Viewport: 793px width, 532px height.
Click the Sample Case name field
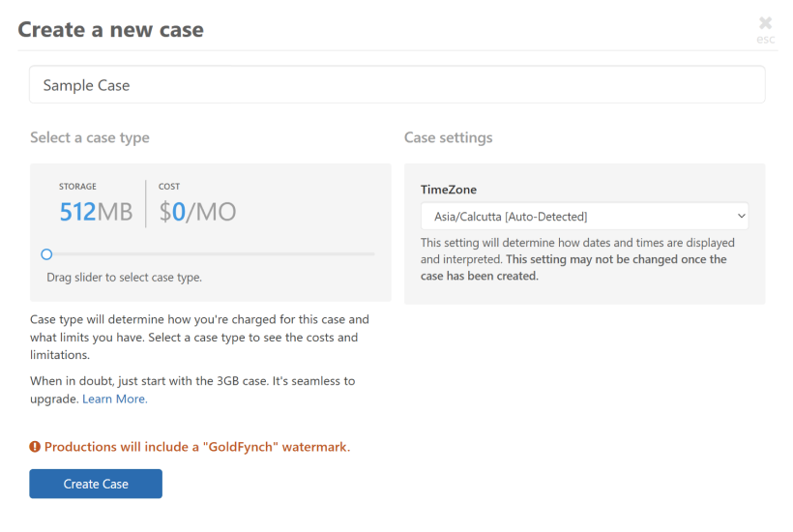[397, 85]
